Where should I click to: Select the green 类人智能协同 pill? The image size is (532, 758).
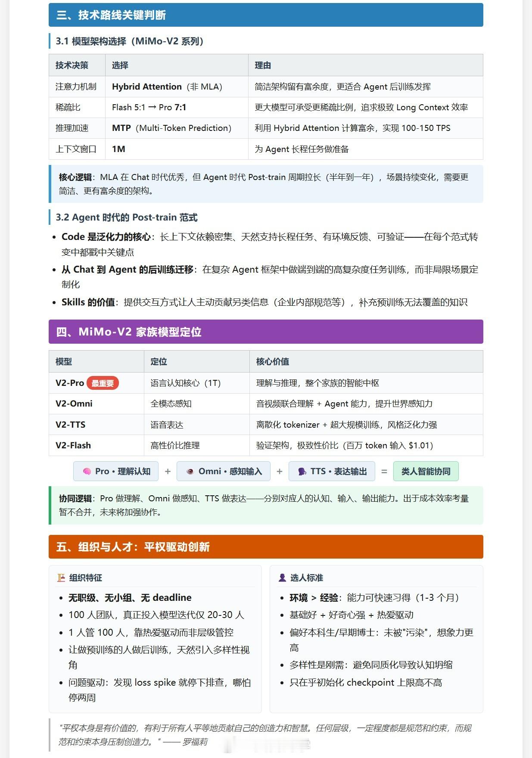[x=426, y=472]
